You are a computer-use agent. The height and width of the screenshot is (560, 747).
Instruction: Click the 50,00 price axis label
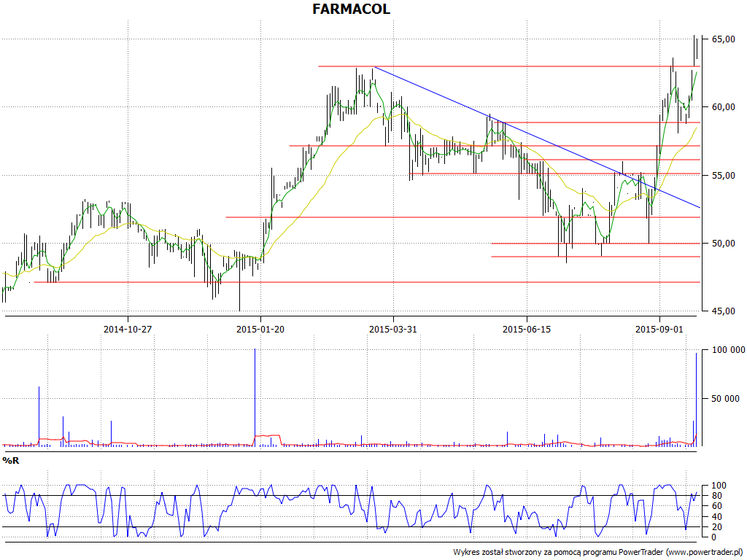pyautogui.click(x=723, y=244)
